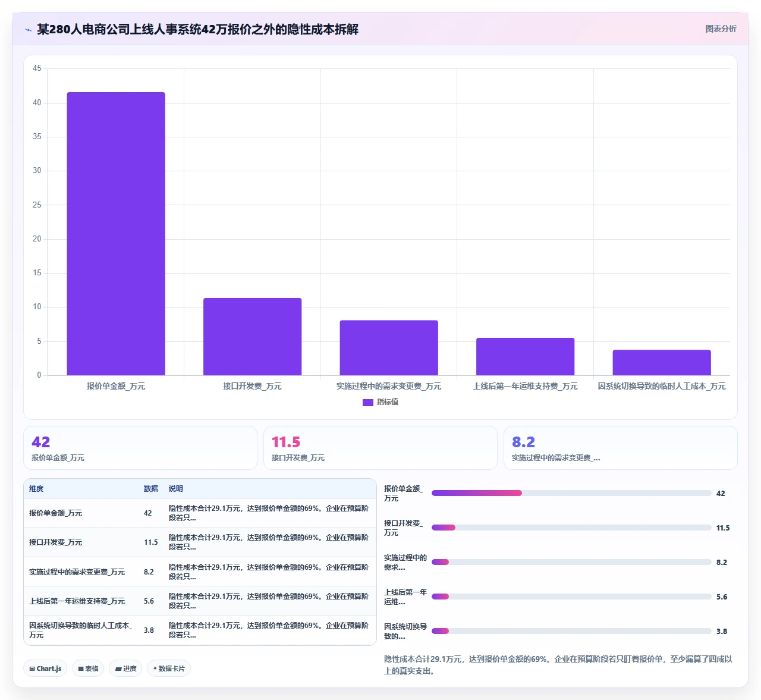Click table value 5.6
Viewport: 761px width, 700px height.
149,601
